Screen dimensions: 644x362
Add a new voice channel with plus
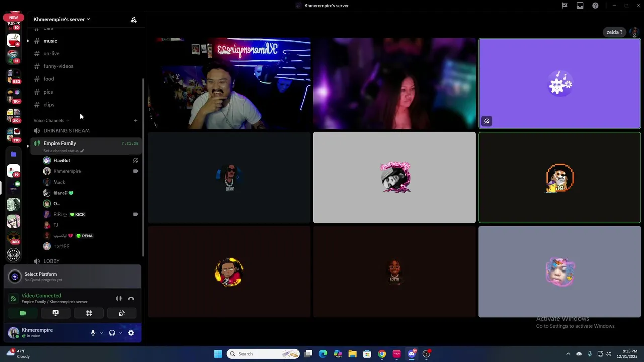pos(135,120)
